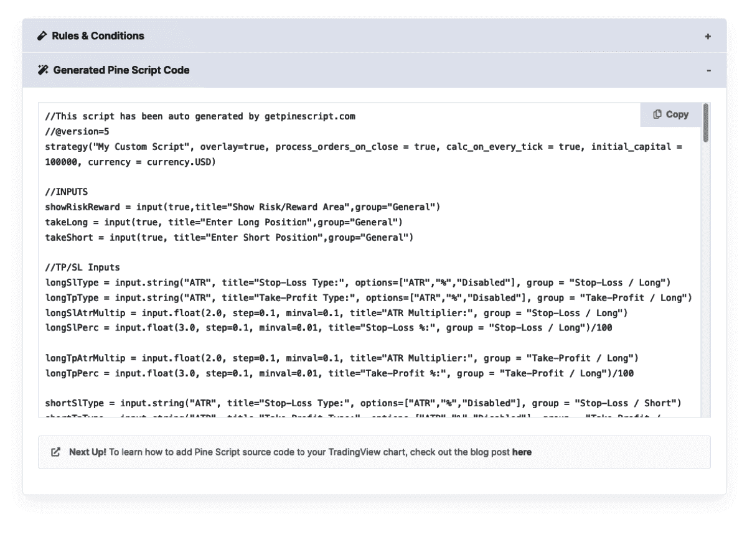Select the Generated Pine Script Code title

pos(121,70)
